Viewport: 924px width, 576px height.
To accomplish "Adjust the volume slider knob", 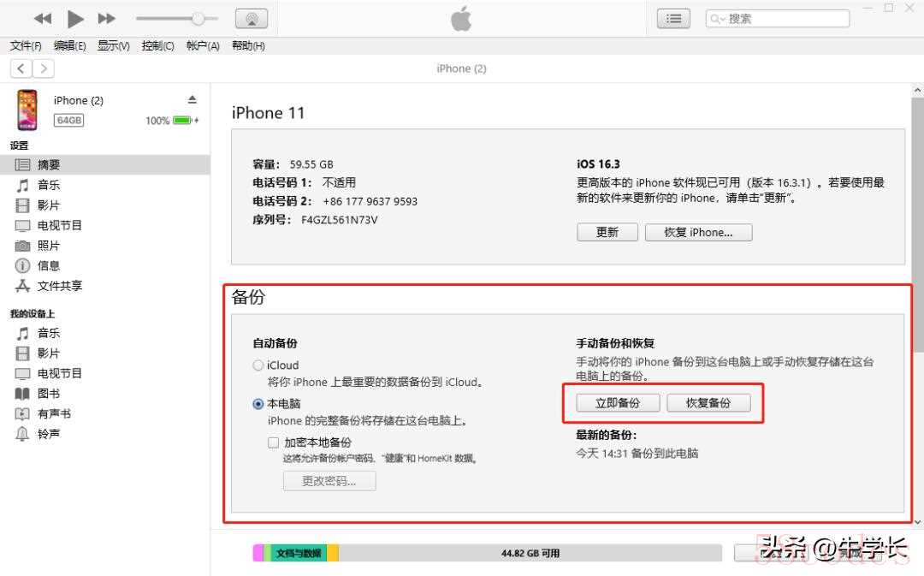I will [198, 19].
